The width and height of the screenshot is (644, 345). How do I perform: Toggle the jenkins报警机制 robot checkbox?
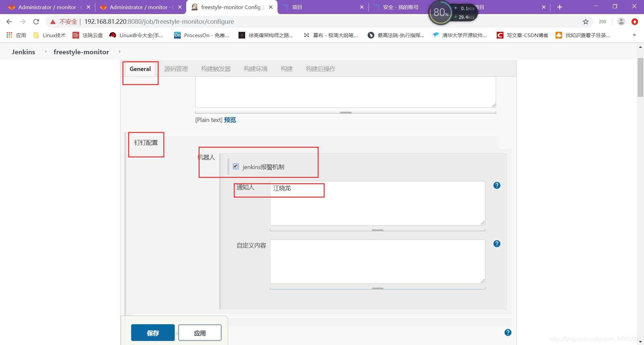pos(236,166)
